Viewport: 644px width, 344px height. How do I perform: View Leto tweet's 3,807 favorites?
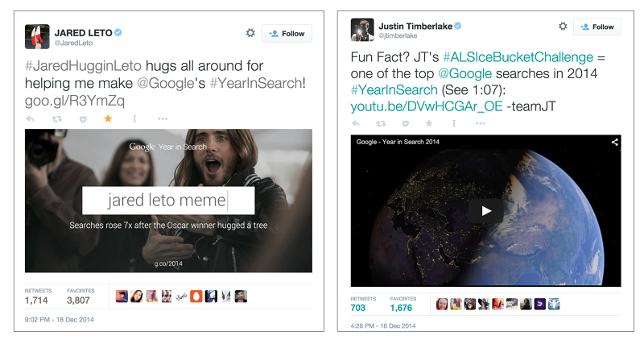(x=80, y=296)
